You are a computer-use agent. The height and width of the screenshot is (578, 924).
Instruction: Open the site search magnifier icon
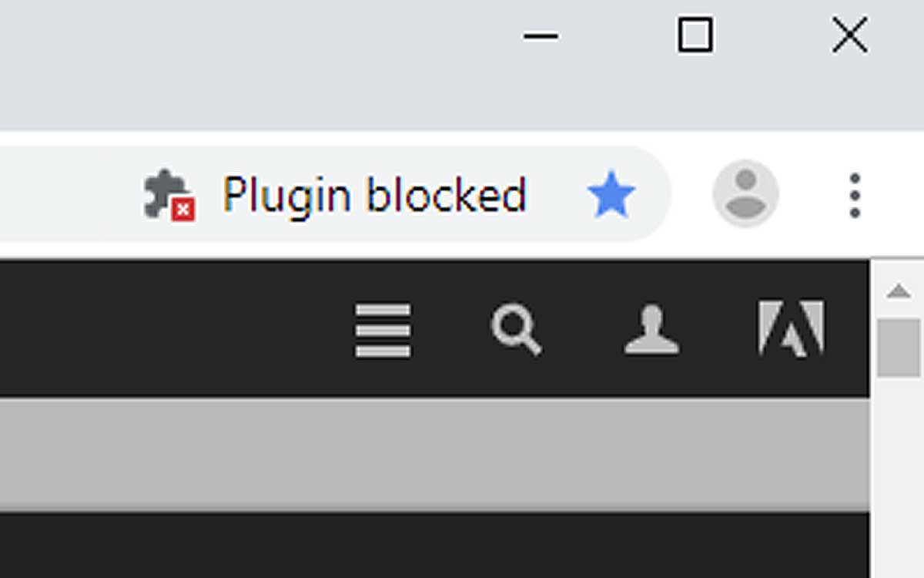(x=516, y=331)
